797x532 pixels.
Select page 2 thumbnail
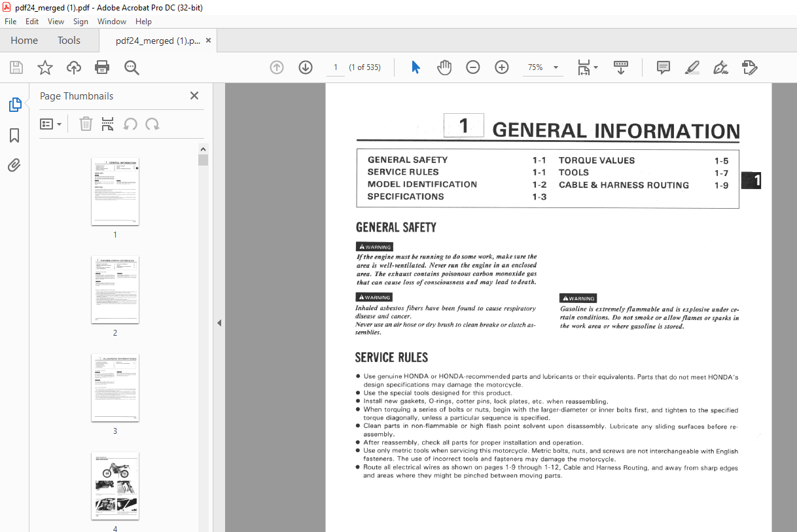coord(115,290)
